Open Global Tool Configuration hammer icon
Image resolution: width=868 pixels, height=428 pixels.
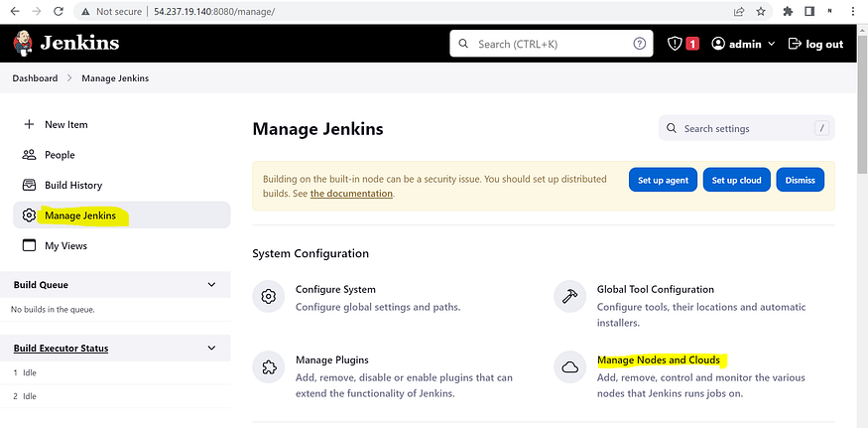coord(569,297)
